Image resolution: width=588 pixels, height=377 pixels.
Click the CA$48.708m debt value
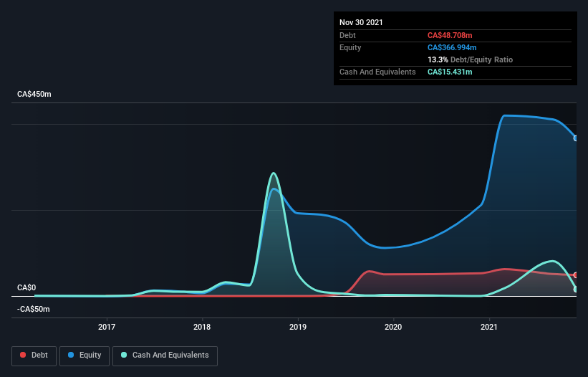click(x=450, y=35)
